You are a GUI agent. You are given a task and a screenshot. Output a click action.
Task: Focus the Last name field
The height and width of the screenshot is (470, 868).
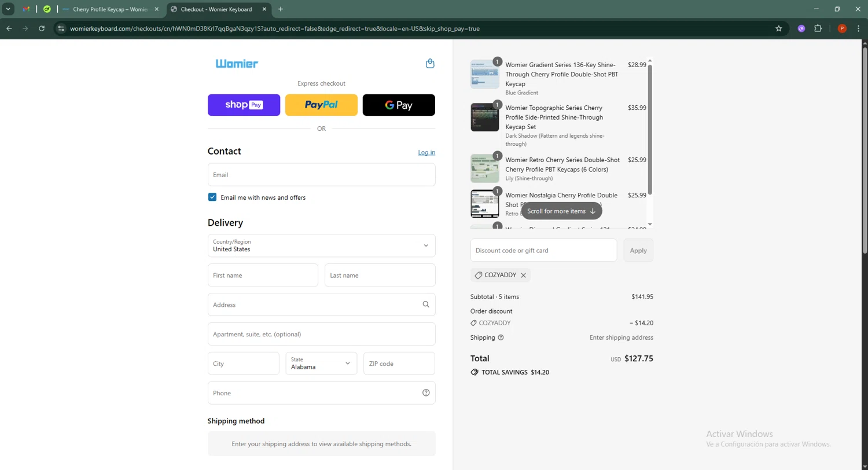tap(380, 275)
